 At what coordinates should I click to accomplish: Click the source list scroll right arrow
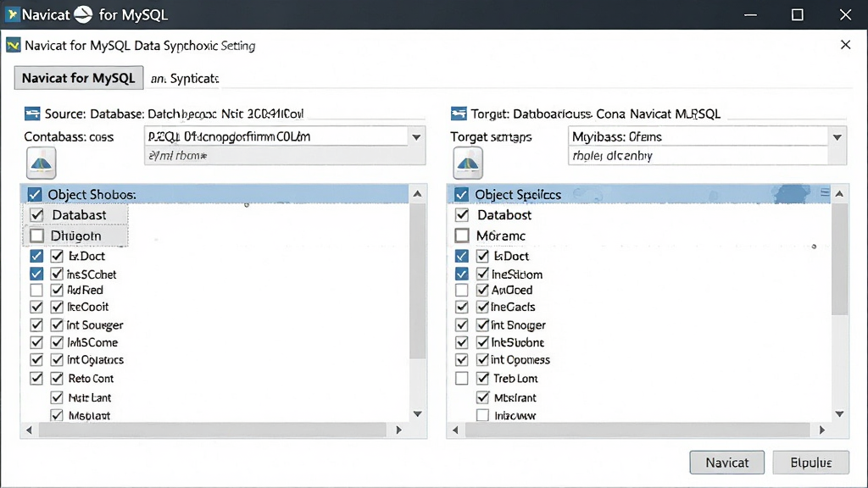(x=398, y=430)
